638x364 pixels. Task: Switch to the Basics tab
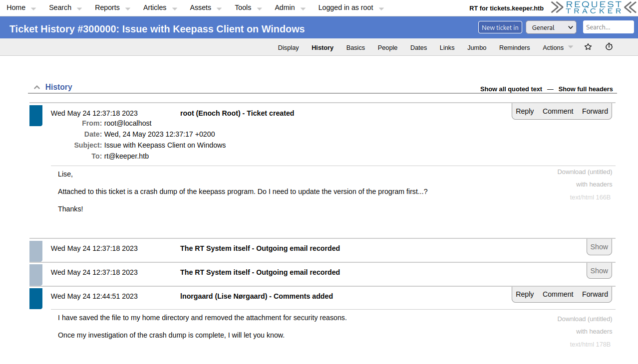click(355, 48)
